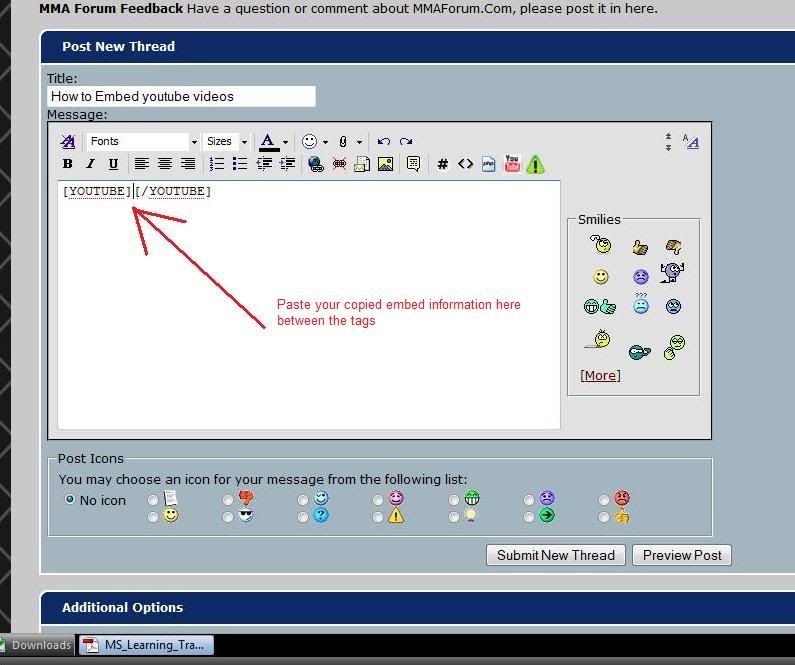Screen dimensions: 795x665
Task: Wrap selection in PHP tags
Action: pos(488,164)
